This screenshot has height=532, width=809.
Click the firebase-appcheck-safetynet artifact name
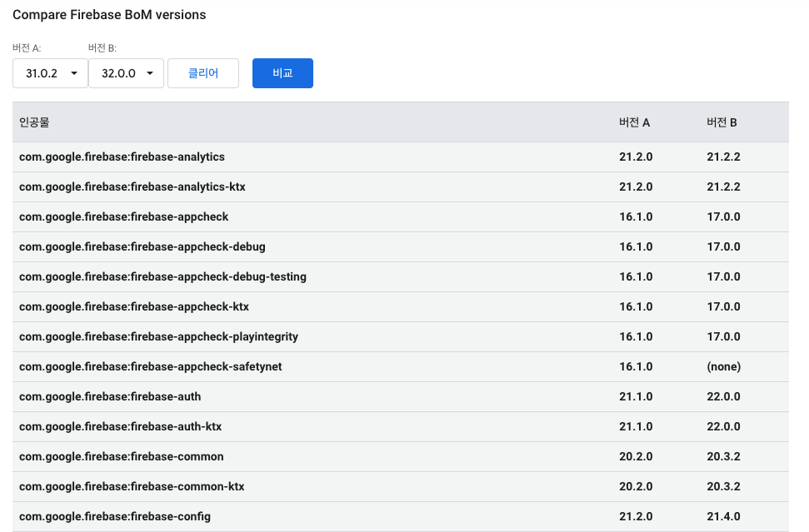pos(151,366)
